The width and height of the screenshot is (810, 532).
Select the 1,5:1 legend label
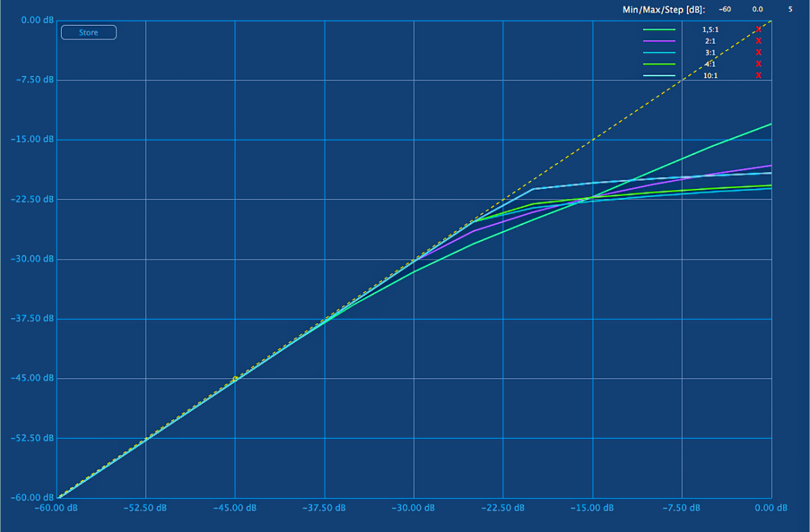click(710, 30)
